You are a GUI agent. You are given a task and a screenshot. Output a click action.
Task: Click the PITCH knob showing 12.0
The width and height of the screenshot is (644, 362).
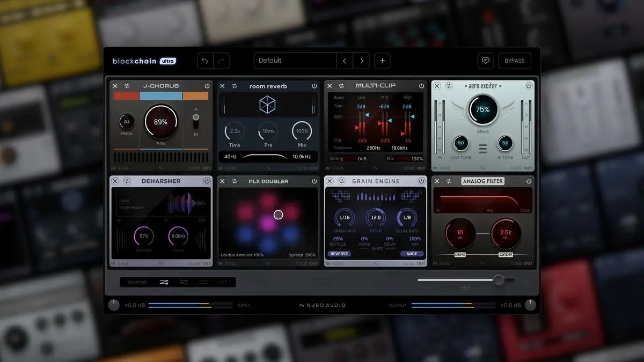pos(376,218)
